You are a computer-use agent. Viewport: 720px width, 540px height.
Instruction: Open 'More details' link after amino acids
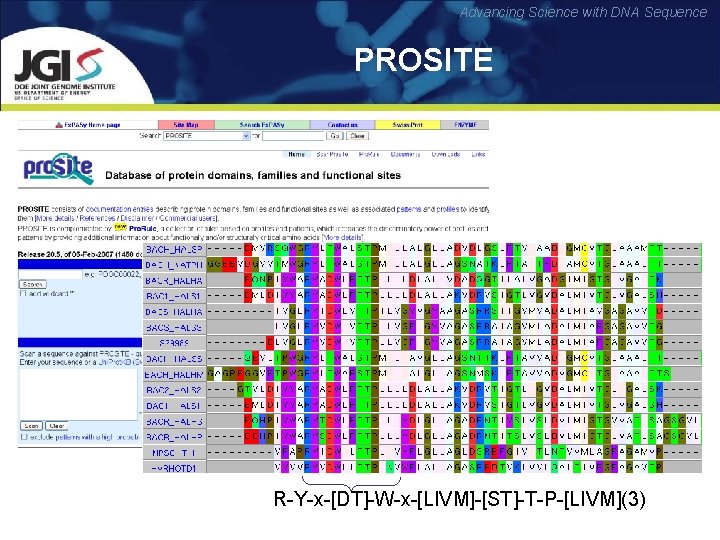tap(343, 237)
